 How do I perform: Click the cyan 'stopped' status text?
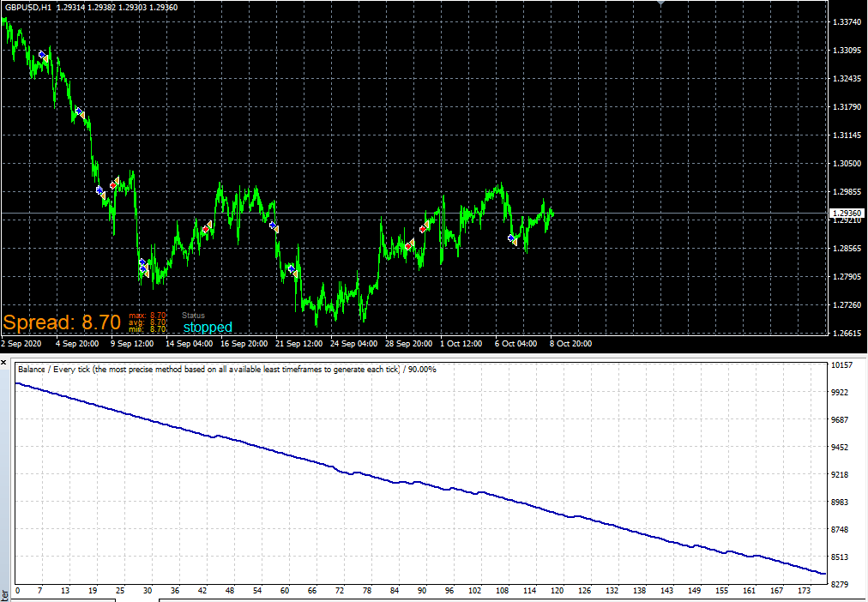pyautogui.click(x=208, y=327)
